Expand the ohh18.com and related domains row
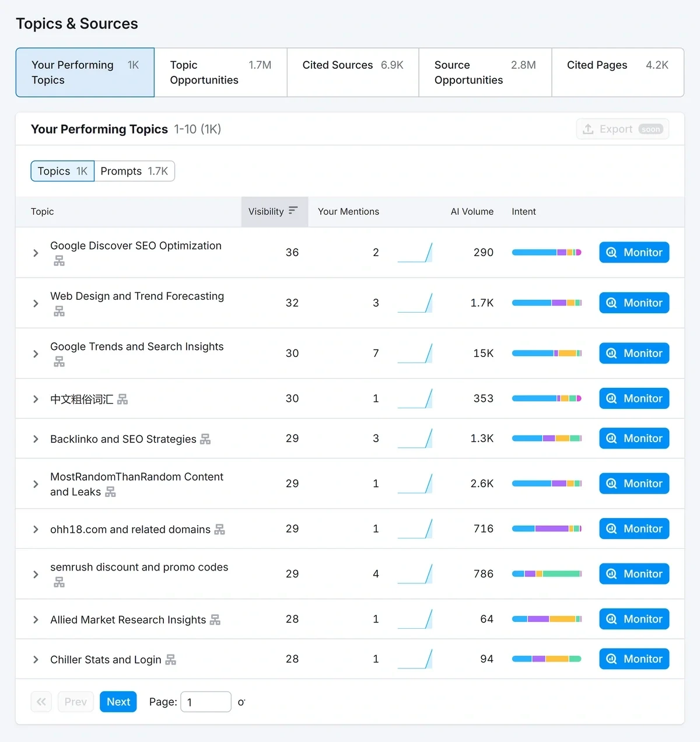Screen dimensions: 700x742 [35, 529]
